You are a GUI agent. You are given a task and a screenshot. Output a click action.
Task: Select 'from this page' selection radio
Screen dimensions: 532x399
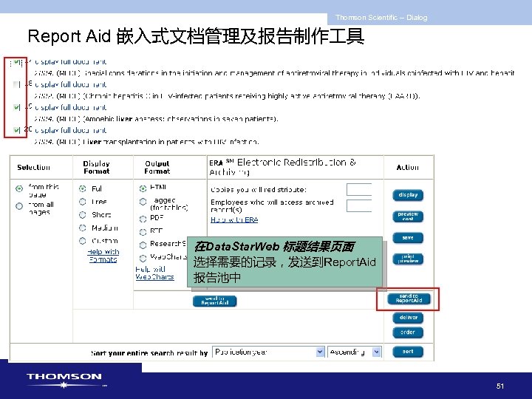coord(19,188)
